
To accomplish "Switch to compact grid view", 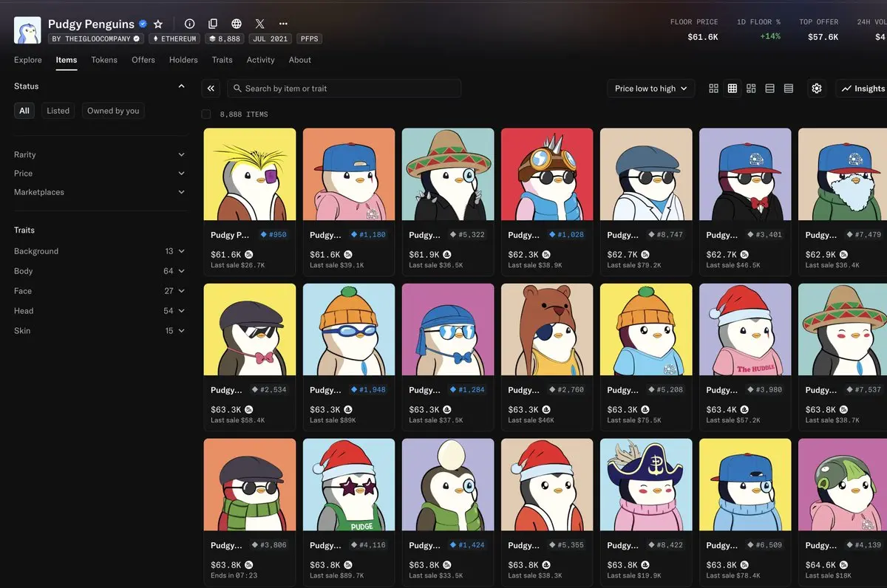I will (x=733, y=89).
